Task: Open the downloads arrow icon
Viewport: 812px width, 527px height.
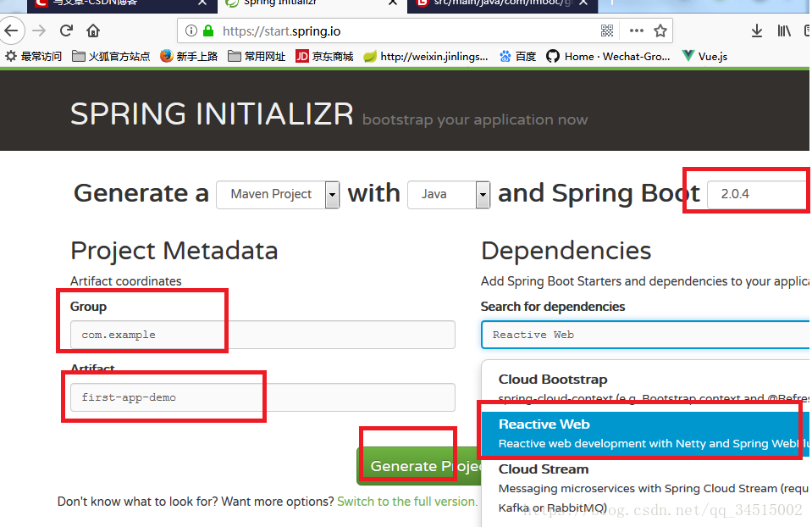Action: click(757, 31)
